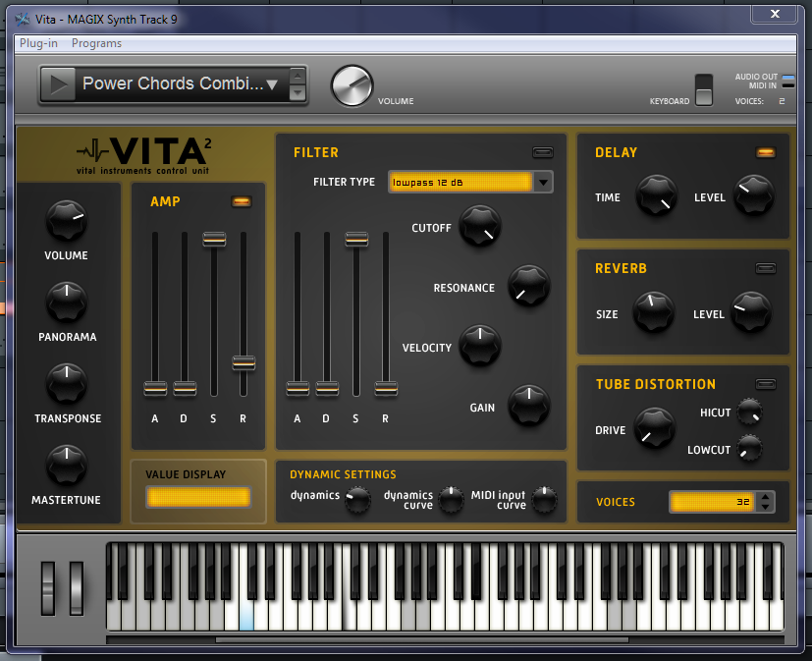Click the AMP attack (A) slider handle
Viewport: 812px width, 661px height.
155,388
